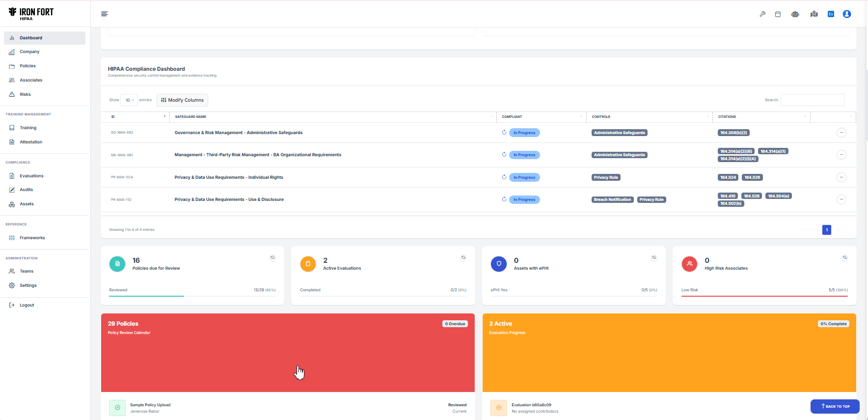Click the Modify Columns button
The height and width of the screenshot is (420, 868).
coord(182,100)
